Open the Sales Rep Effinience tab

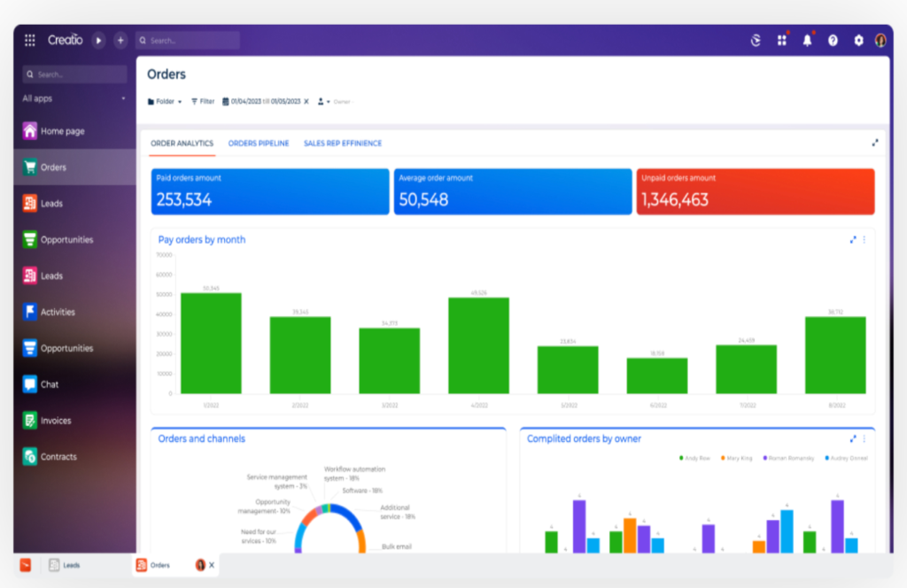[342, 143]
